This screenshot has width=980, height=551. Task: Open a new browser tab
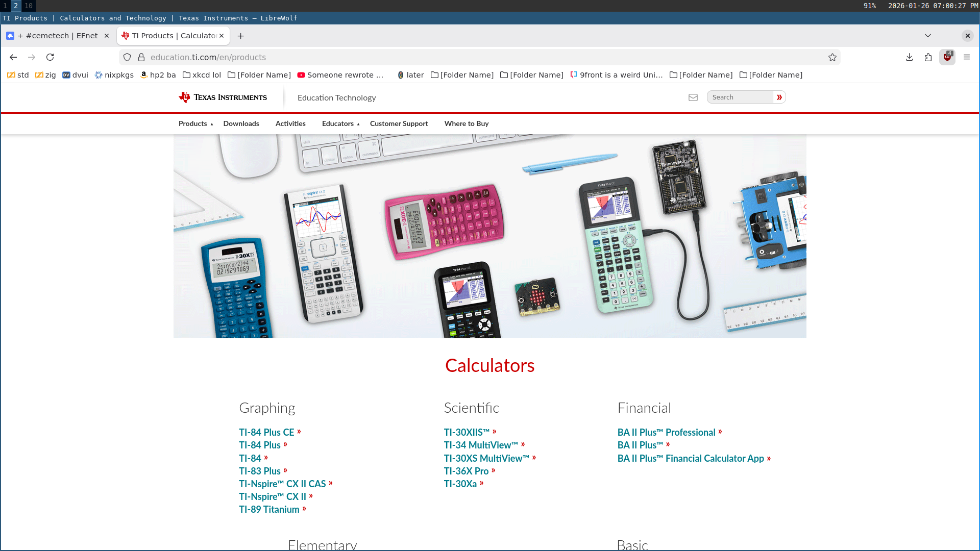point(241,36)
